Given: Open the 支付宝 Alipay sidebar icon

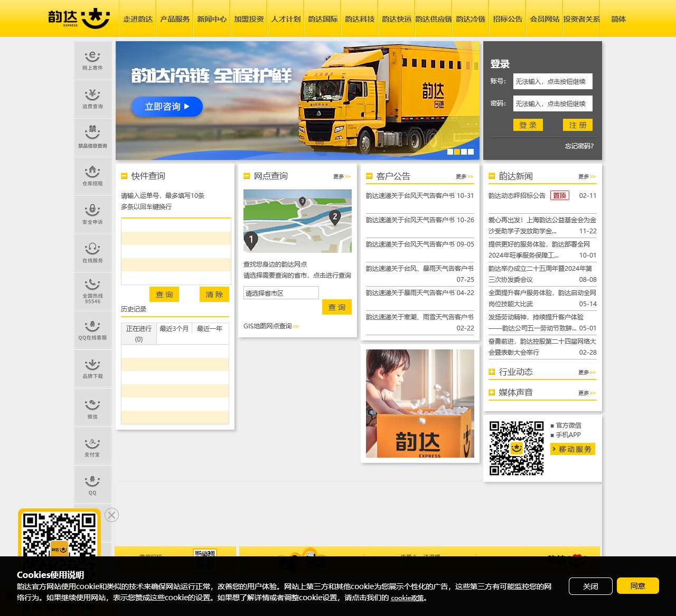Looking at the screenshot, I should coord(92,446).
